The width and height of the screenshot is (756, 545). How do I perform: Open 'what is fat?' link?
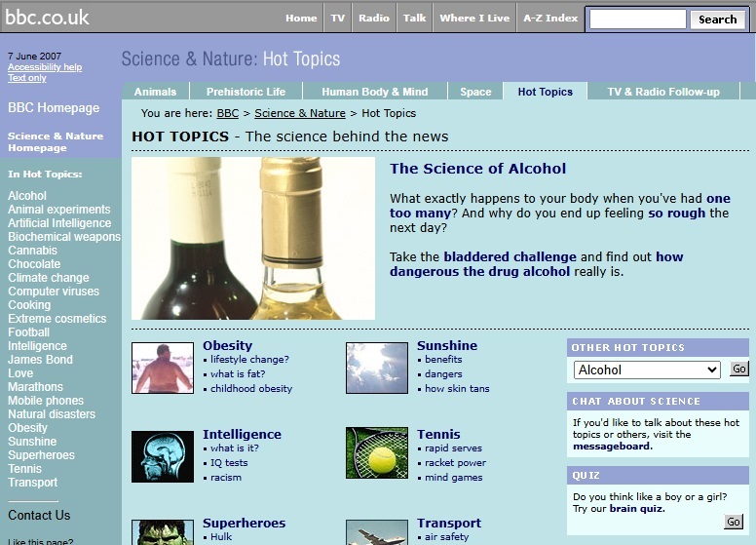[238, 373]
